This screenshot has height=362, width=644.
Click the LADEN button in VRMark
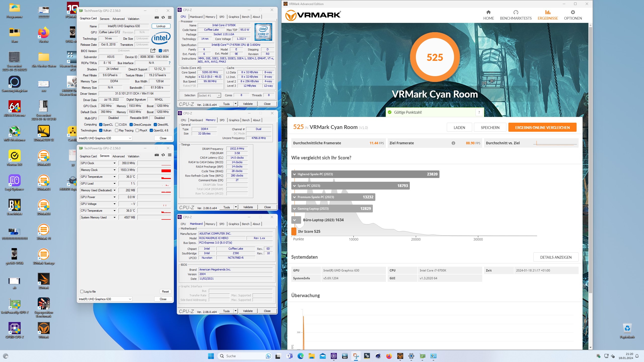tap(459, 127)
